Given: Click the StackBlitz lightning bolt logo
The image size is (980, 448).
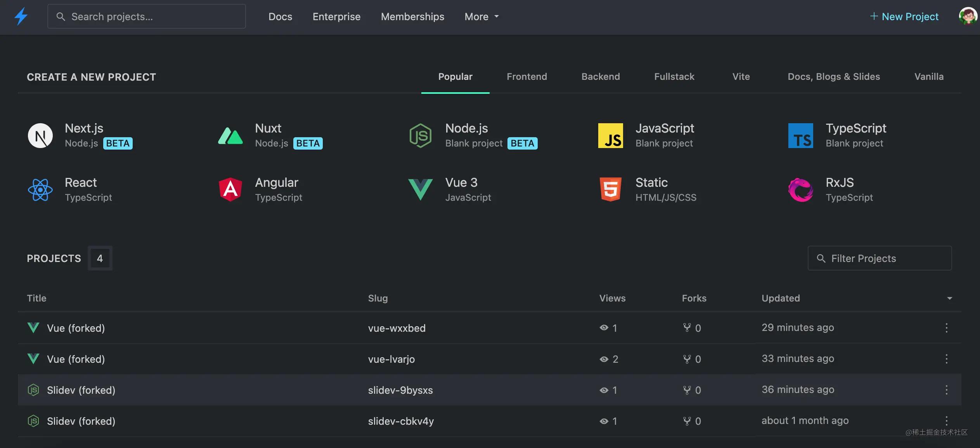Looking at the screenshot, I should (21, 16).
